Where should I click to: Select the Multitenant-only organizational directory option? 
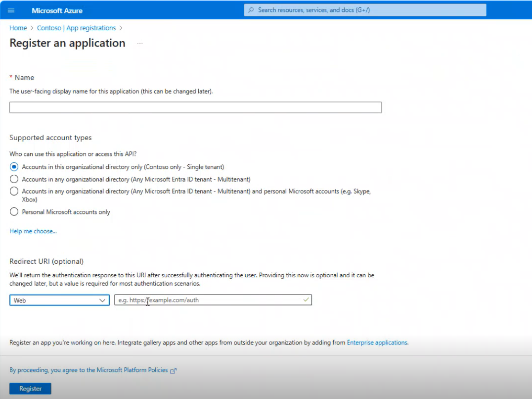click(x=14, y=179)
